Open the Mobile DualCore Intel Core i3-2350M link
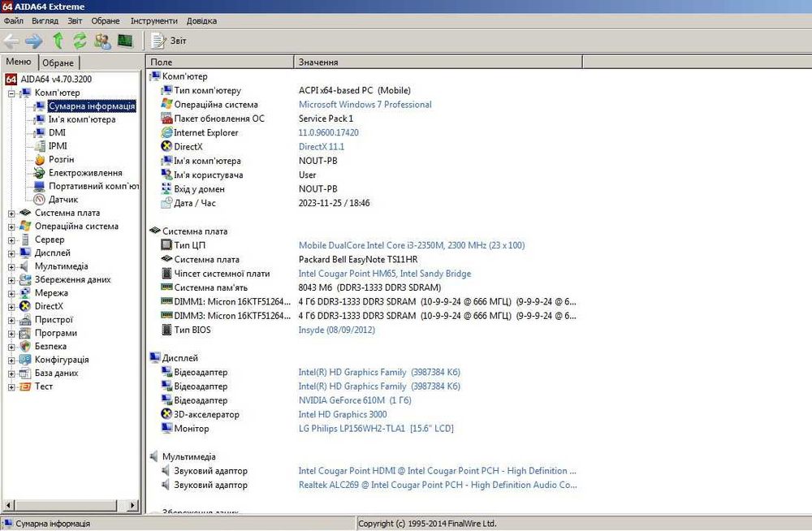This screenshot has width=812, height=531. tap(411, 245)
